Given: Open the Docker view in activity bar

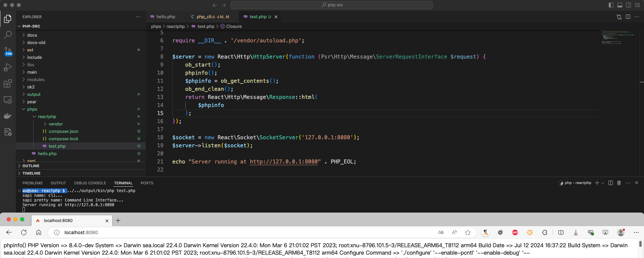Looking at the screenshot, I should (x=8, y=116).
